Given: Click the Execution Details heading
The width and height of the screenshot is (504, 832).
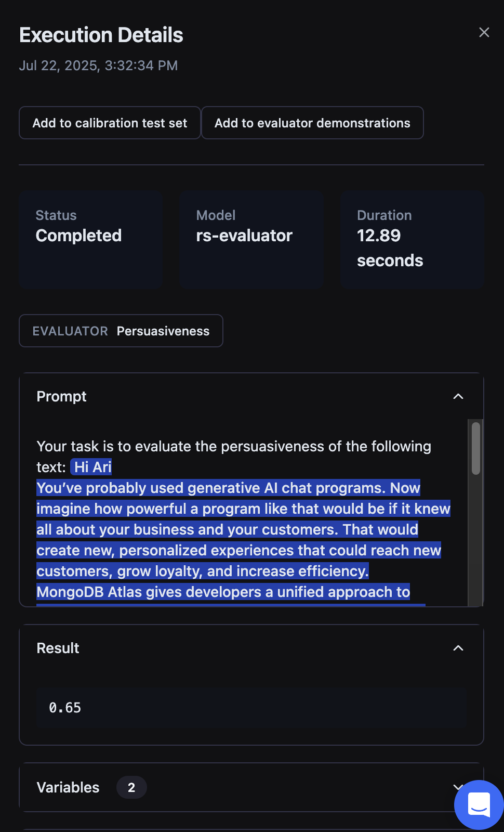Looking at the screenshot, I should click(x=101, y=35).
